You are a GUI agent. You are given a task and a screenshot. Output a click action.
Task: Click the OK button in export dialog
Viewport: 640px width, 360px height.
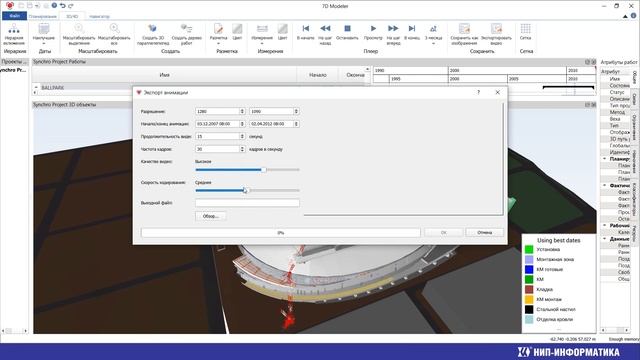coord(444,232)
